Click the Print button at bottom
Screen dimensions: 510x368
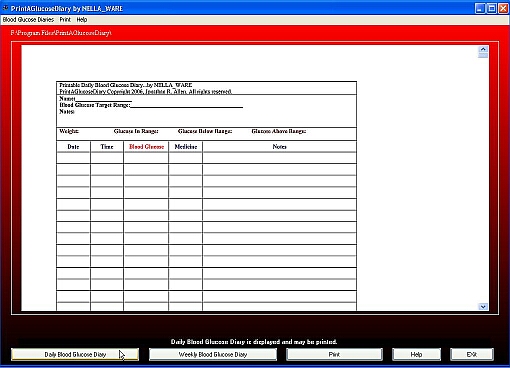tap(334, 354)
